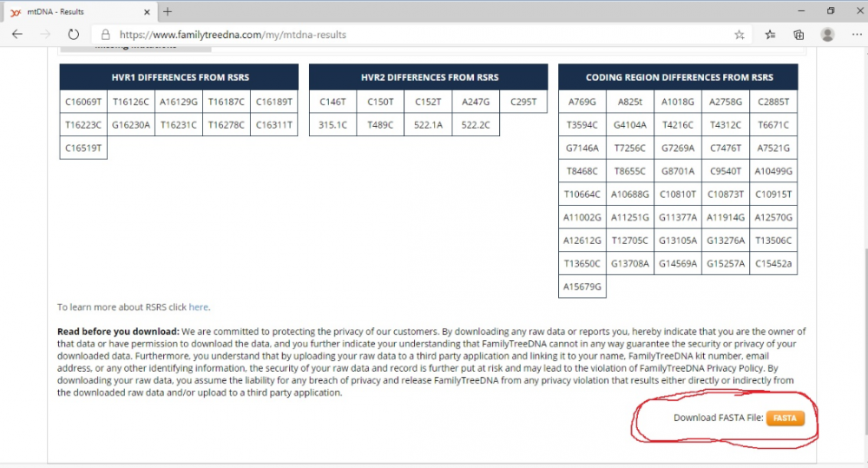This screenshot has width=868, height=468.
Task: Select the HVR1 DIFFERENCES FROM RSRS header
Action: (180, 77)
